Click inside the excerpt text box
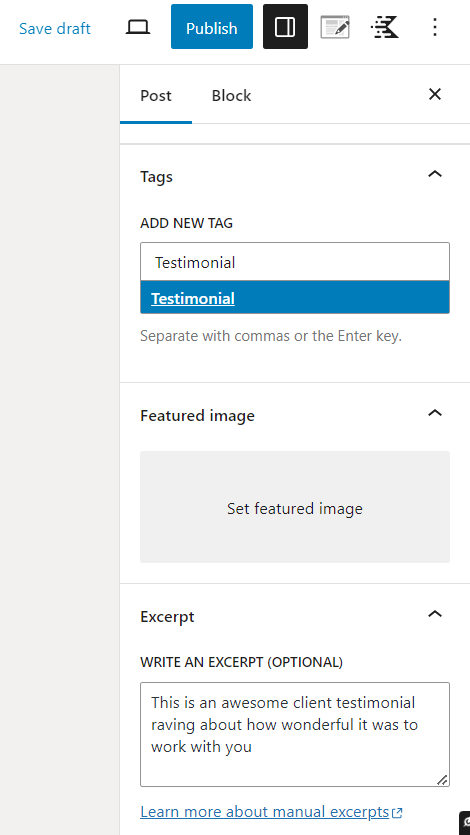This screenshot has width=470, height=835. (295, 734)
